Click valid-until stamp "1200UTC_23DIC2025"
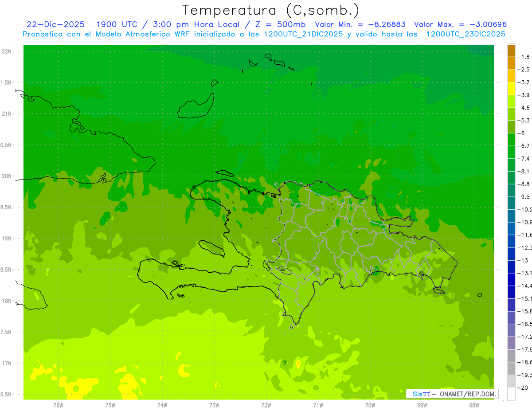Screen dimensions: 532x411 point(465,34)
